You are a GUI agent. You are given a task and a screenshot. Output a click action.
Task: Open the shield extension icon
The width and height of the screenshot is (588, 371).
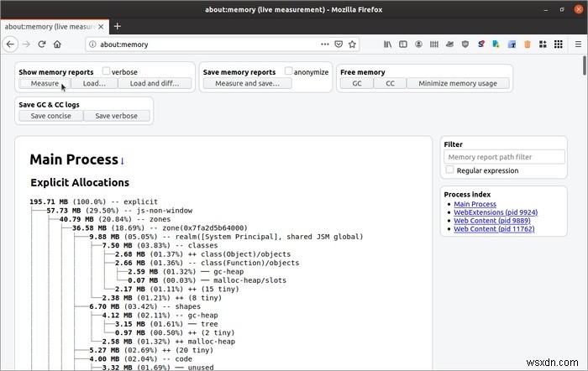(x=465, y=44)
